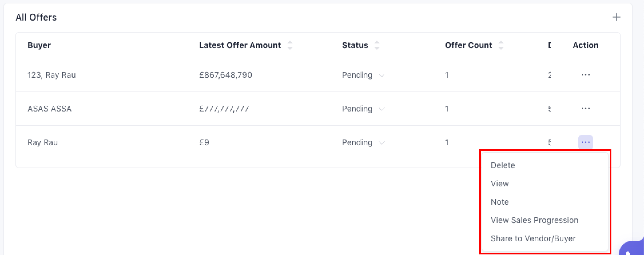Screen dimensions: 644x255
Task: Click the Buyer column header
Action: point(39,45)
